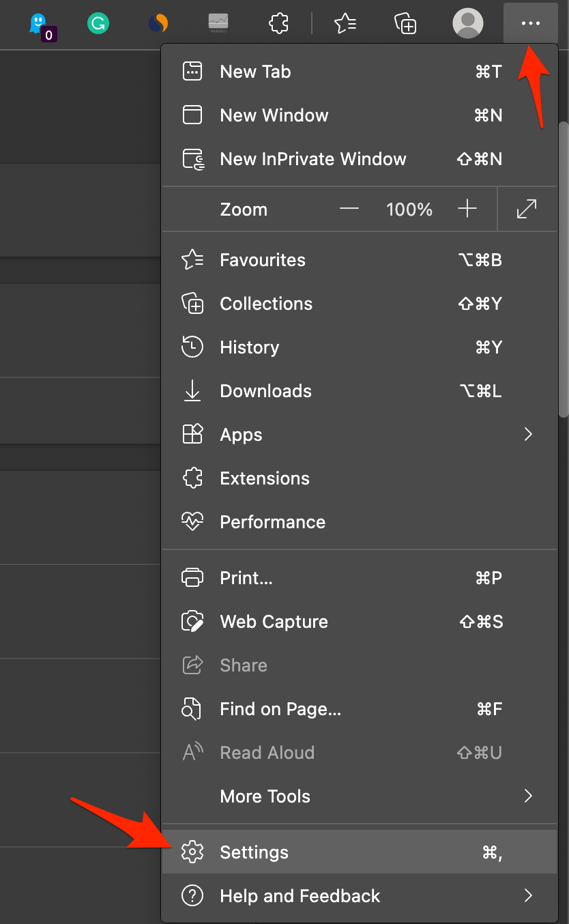The height and width of the screenshot is (924, 569).
Task: Open the Extensions puzzle-piece icon
Action: pos(278,23)
